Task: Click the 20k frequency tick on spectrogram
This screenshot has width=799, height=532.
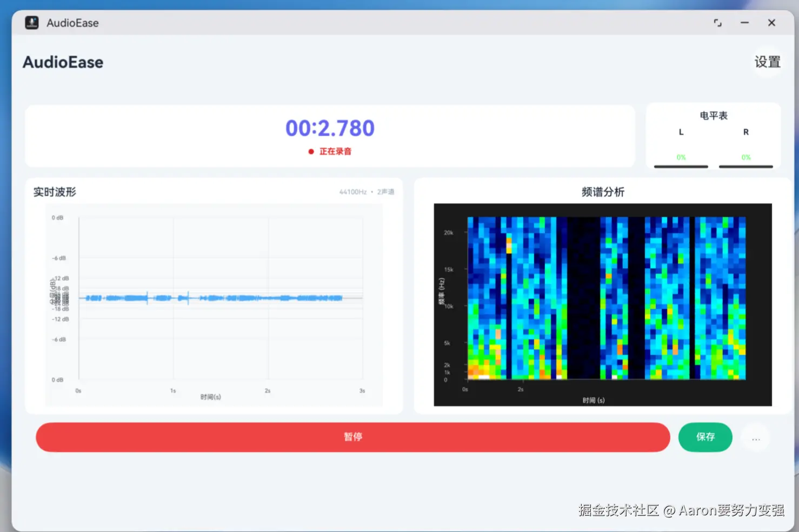Action: click(449, 232)
